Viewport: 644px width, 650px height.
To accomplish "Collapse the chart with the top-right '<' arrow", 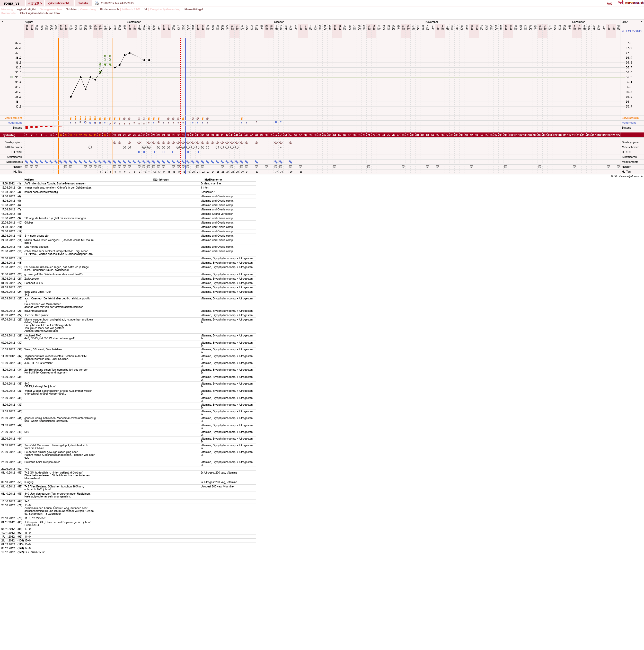I will [642, 22].
